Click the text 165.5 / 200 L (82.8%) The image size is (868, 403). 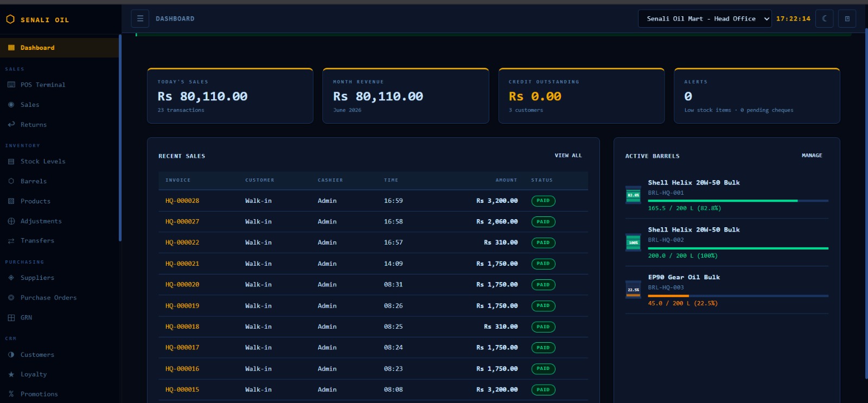pos(685,208)
